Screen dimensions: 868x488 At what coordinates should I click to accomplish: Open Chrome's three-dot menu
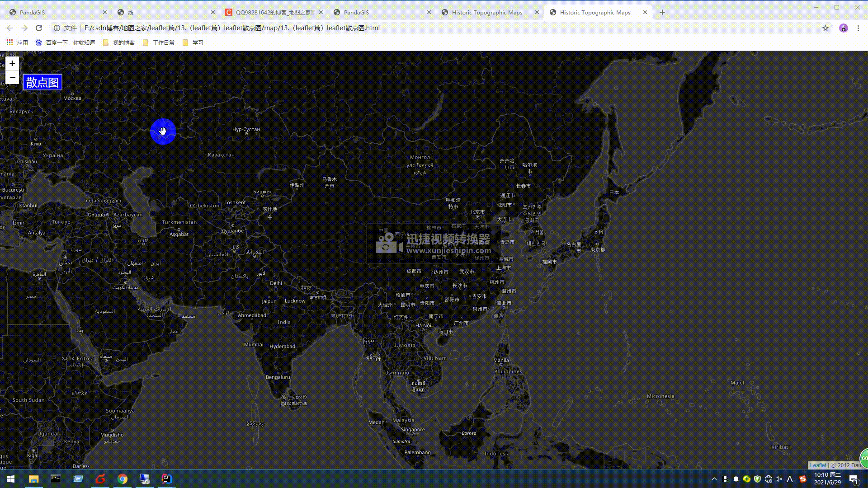click(858, 28)
